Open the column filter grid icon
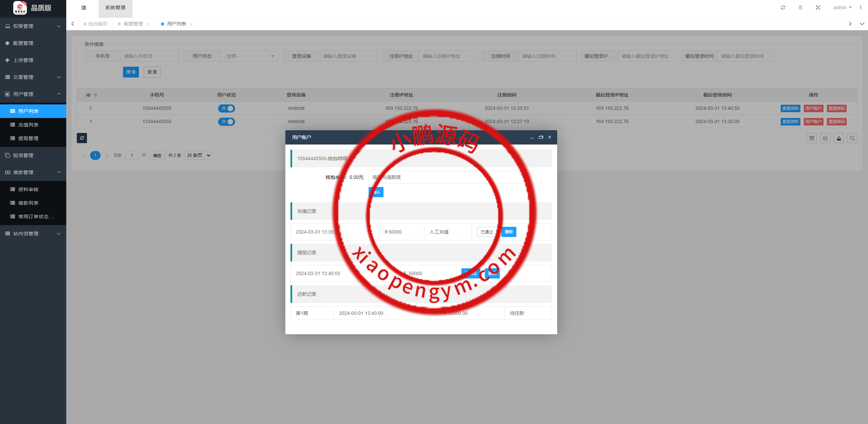The image size is (868, 424). [x=811, y=138]
